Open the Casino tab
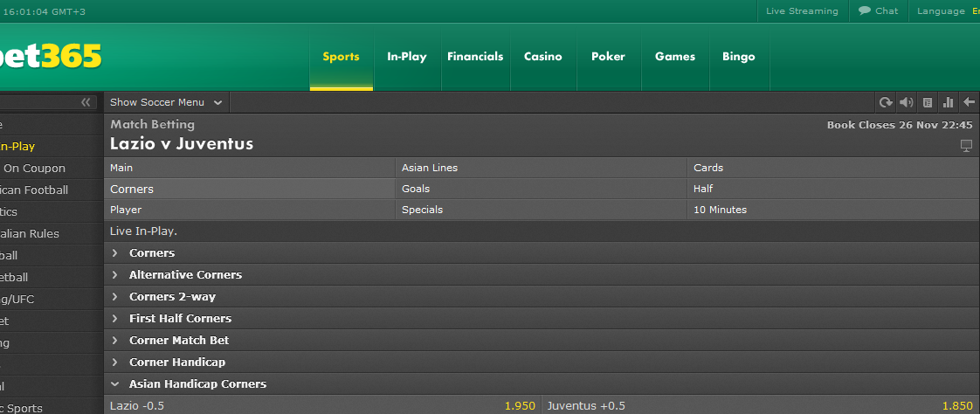Image resolution: width=980 pixels, height=414 pixels. tap(543, 56)
